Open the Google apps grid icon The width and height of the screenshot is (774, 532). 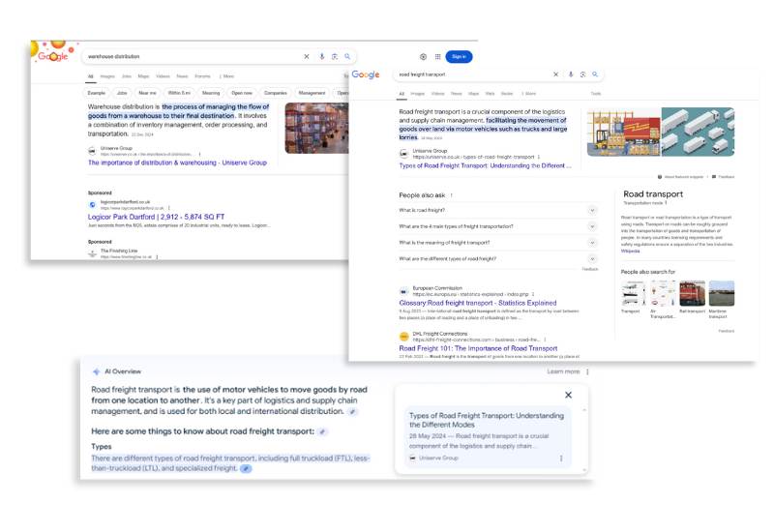437,57
